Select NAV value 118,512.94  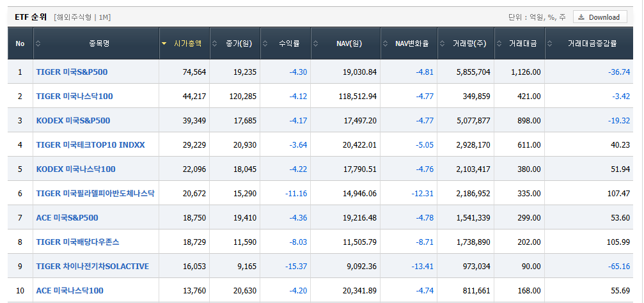[357, 96]
